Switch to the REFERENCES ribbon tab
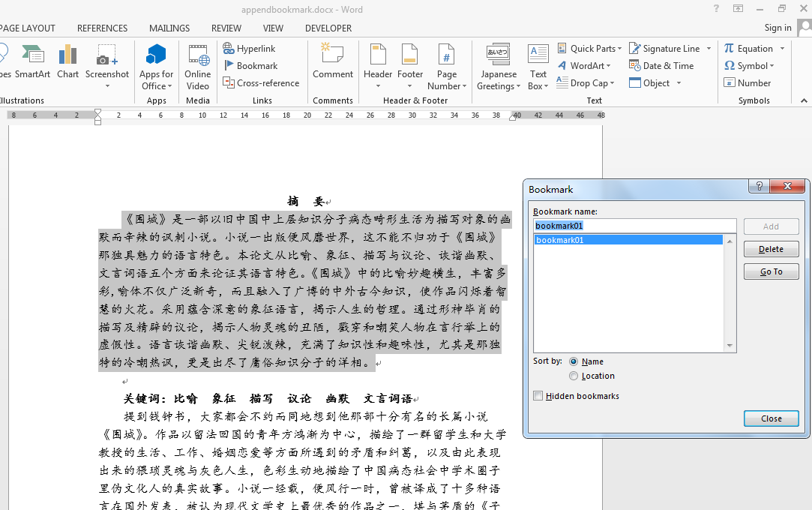Viewport: 812px width, 510px height. coord(102,28)
